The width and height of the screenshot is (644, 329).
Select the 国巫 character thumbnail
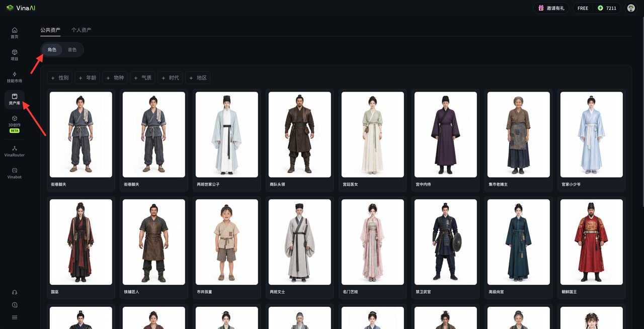pos(81,242)
